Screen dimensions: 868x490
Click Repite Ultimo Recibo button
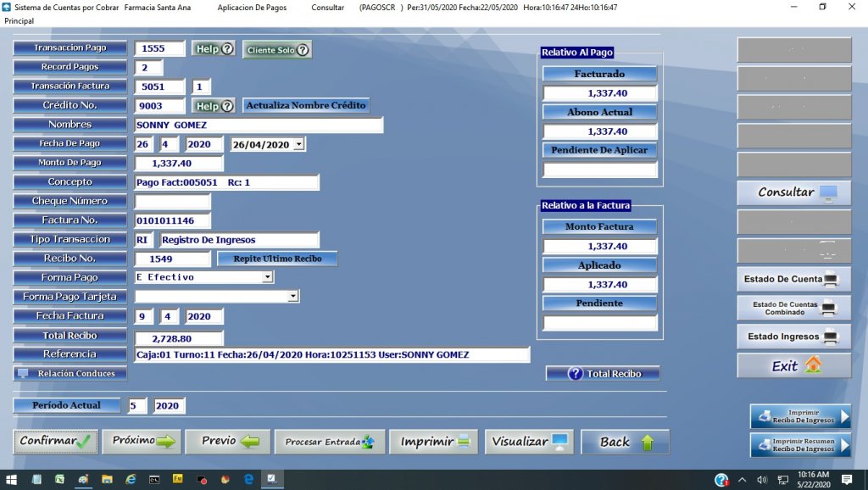(277, 259)
